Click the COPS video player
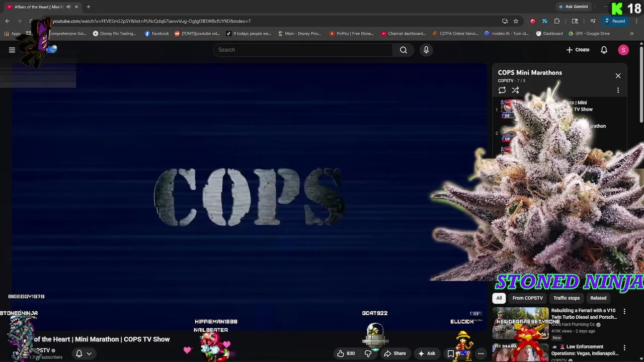644x362 pixels. (249, 196)
